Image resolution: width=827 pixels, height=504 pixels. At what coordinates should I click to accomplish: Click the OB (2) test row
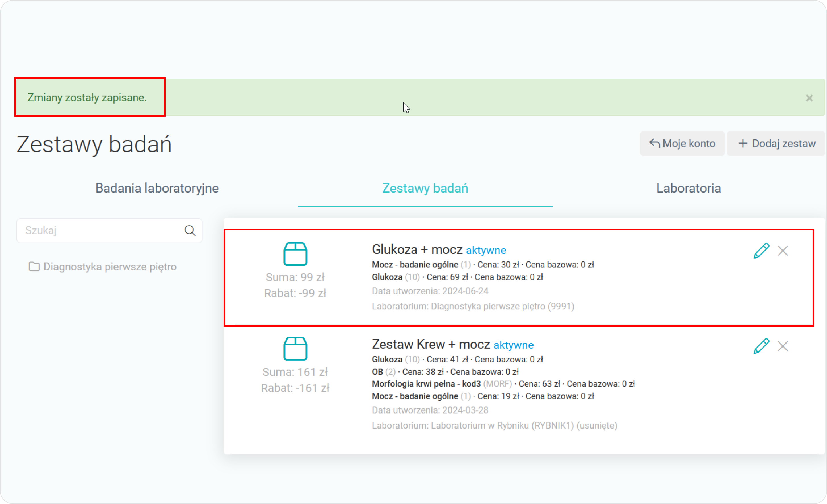pos(445,372)
